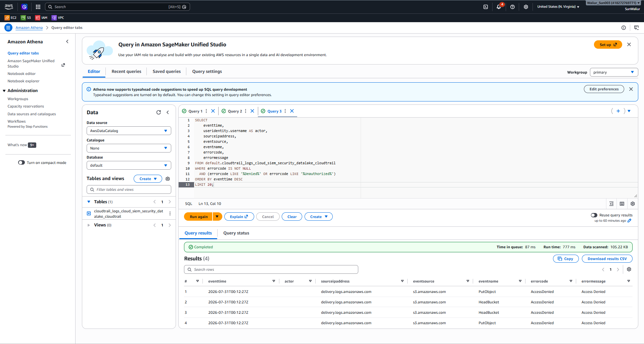The width and height of the screenshot is (644, 344).
Task: Toggle compact mode switch
Action: pyautogui.click(x=21, y=163)
